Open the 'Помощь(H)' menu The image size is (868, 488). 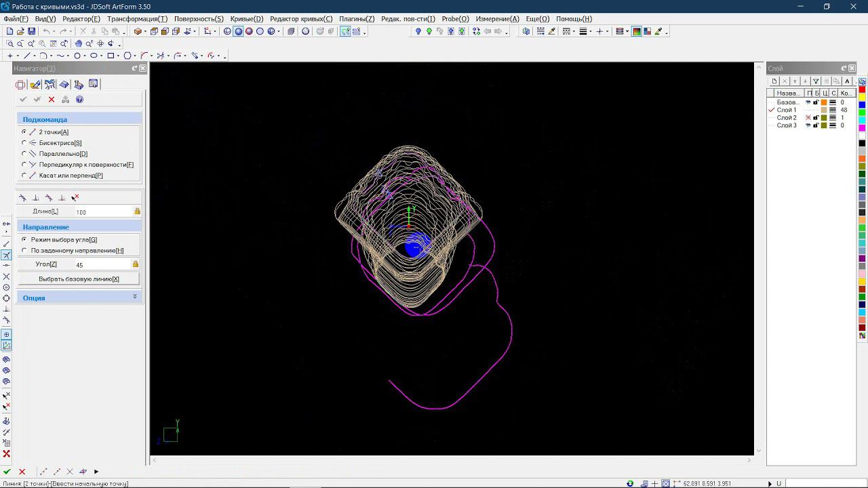574,19
